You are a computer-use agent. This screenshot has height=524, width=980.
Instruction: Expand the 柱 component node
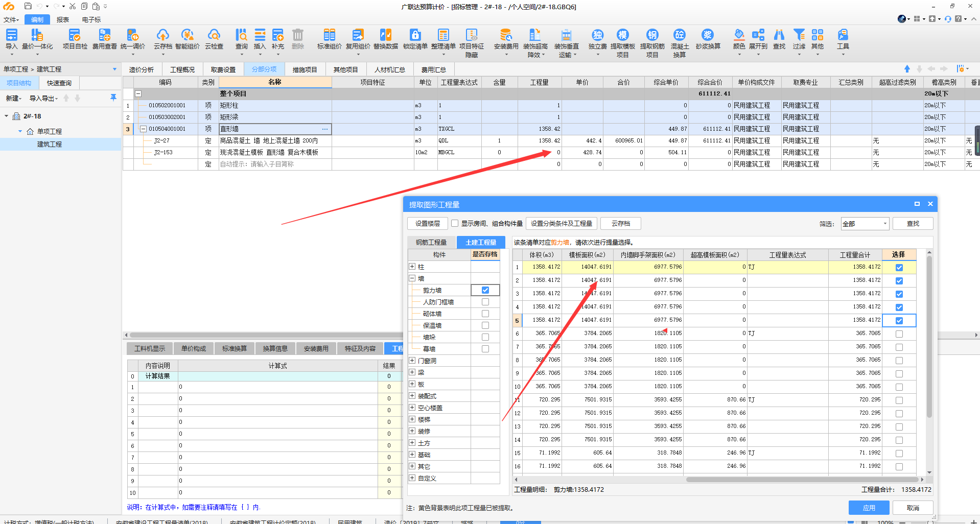(412, 267)
